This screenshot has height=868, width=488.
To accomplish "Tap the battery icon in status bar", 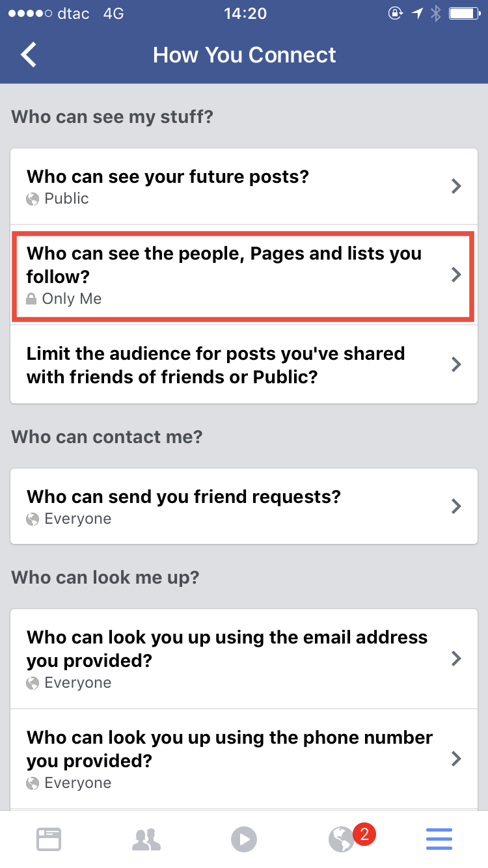I will [464, 13].
